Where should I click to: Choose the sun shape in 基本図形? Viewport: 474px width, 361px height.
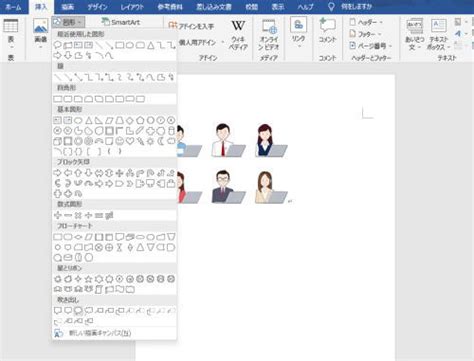(x=150, y=141)
